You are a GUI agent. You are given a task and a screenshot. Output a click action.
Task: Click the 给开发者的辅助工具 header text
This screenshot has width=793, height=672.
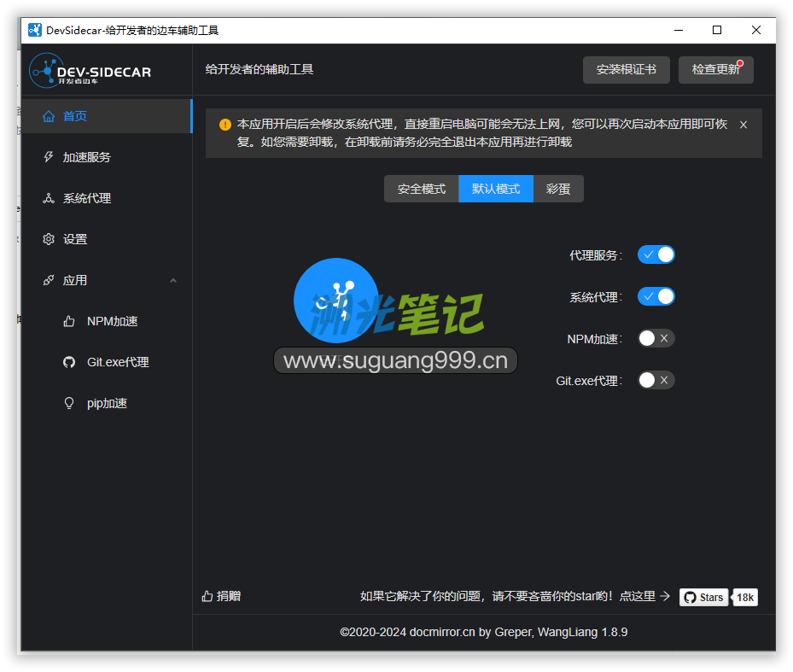coord(259,69)
